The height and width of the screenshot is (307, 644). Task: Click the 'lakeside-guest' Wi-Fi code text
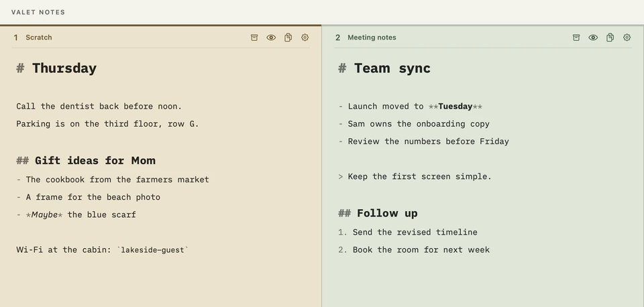click(152, 250)
